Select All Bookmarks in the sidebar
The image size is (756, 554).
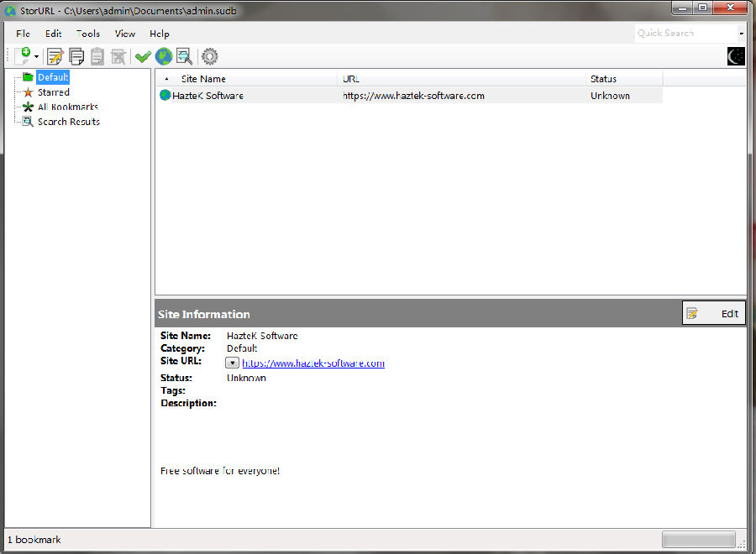tap(67, 107)
